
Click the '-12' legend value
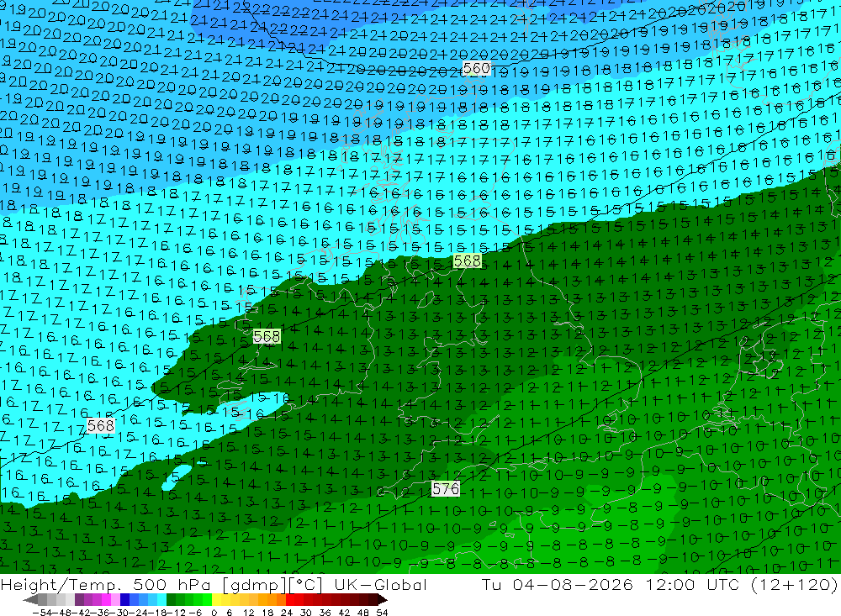177,613
